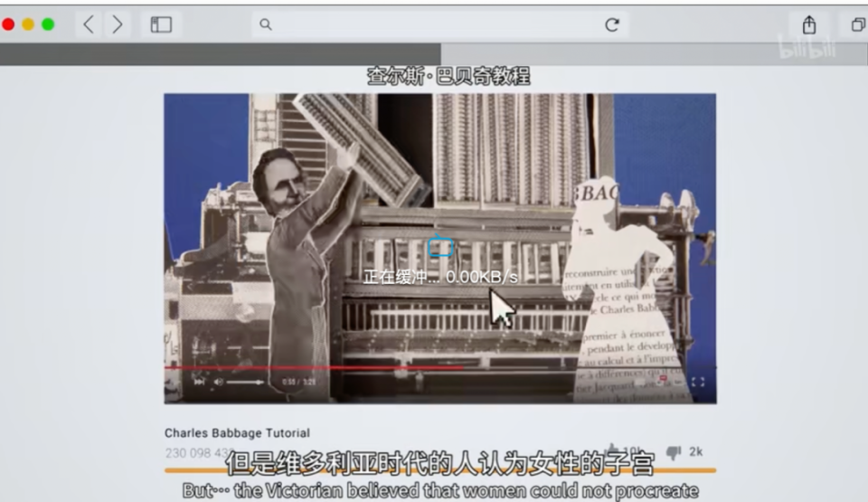Like the video with the thumbs-up icon
The width and height of the screenshot is (868, 502).
(x=612, y=450)
